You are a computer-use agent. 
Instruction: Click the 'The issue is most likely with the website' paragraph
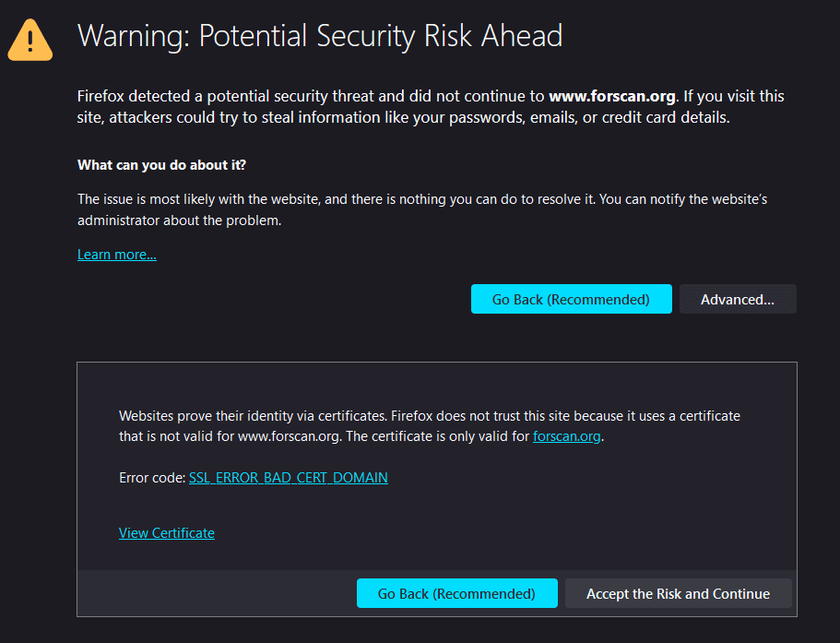click(x=422, y=209)
